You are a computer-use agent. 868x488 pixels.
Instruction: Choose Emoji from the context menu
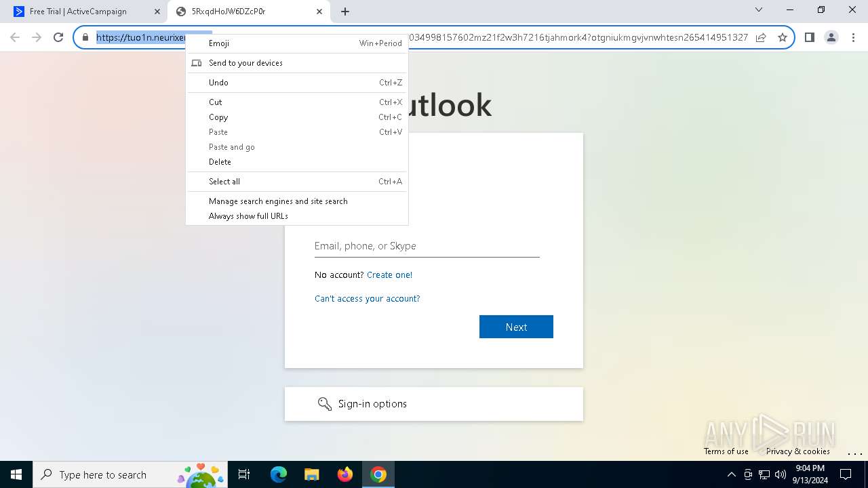tap(297, 43)
